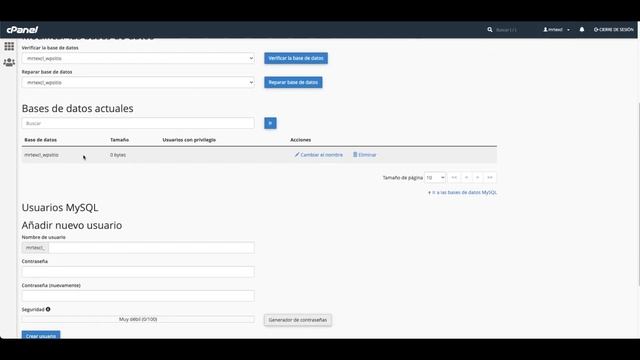Focus the Contraseña field

click(x=138, y=272)
